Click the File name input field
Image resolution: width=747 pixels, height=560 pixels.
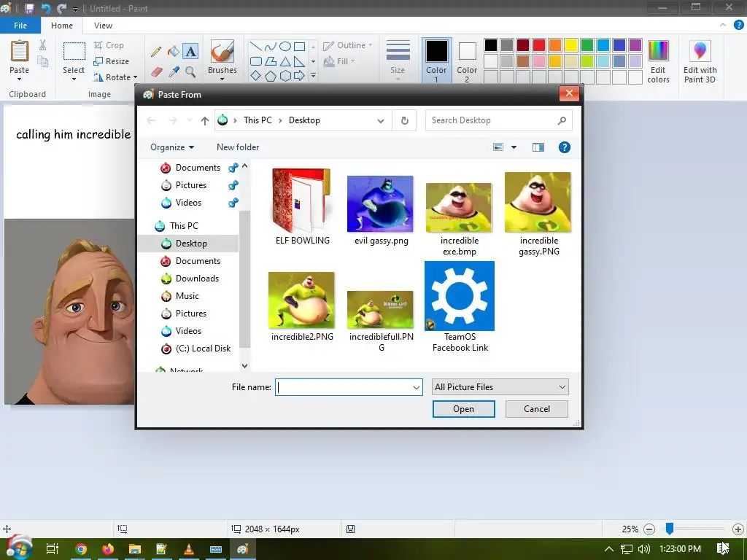pos(349,388)
